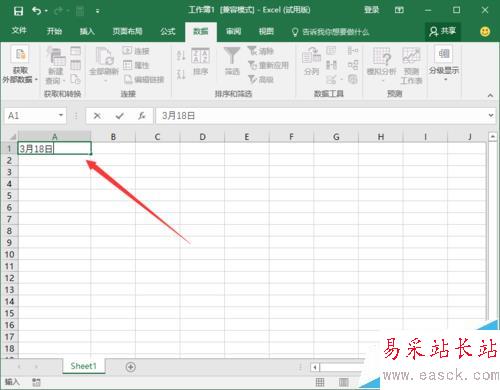Select the 数据 ribbon tab
The image size is (500, 390).
pos(201,31)
